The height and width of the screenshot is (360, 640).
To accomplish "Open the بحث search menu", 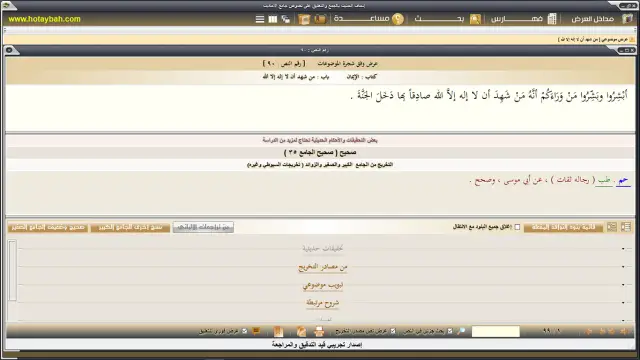I will [439, 19].
